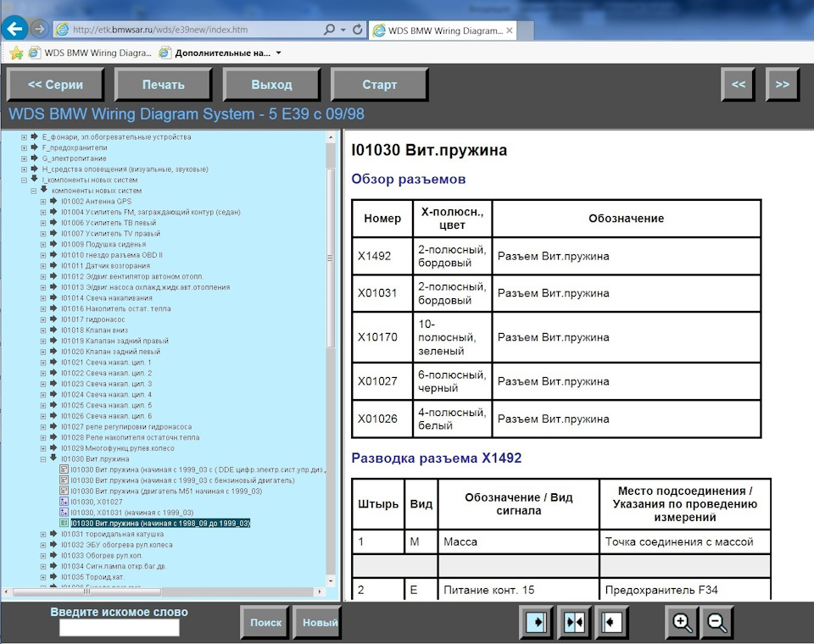814x644 pixels.
Task: Select the I01011 Датчик возгорания tree item
Action: pyautogui.click(x=105, y=266)
